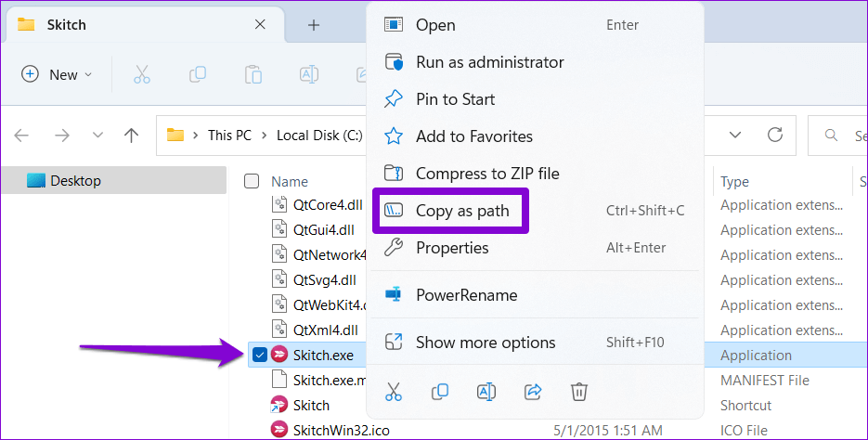Screen dimensions: 868x440
Task: Select the SkitchWin32.ico file name
Action: click(x=342, y=430)
